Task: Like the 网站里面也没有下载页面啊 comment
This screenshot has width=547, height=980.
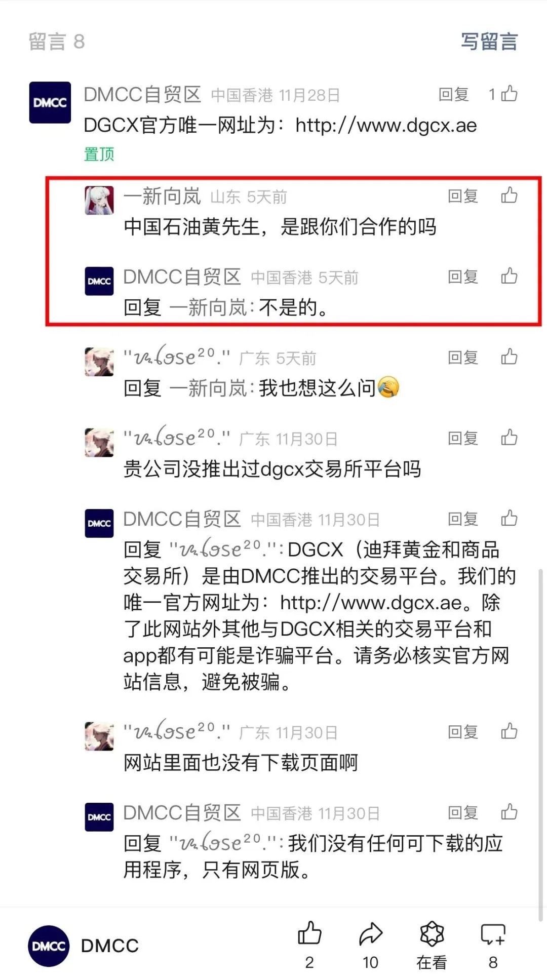Action: (x=509, y=731)
